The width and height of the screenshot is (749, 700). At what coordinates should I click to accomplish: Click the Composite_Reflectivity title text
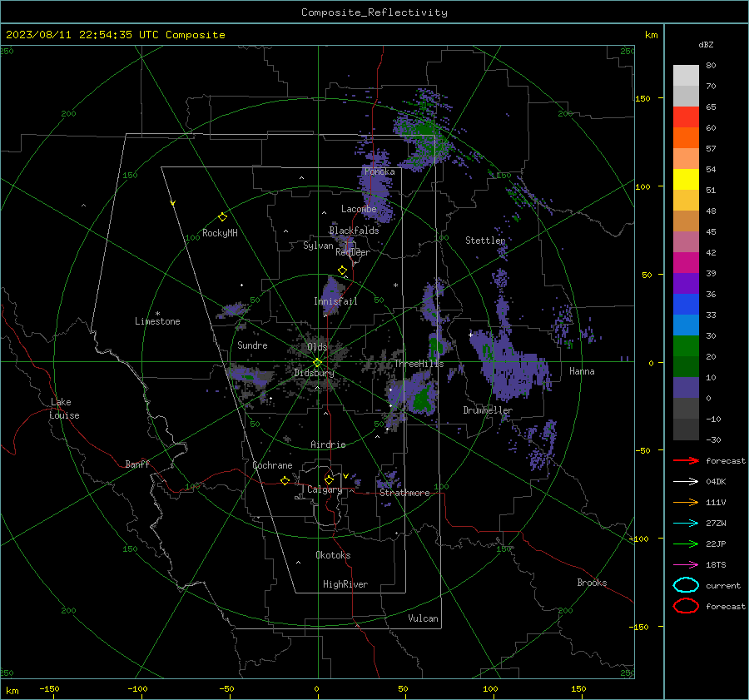point(374,12)
